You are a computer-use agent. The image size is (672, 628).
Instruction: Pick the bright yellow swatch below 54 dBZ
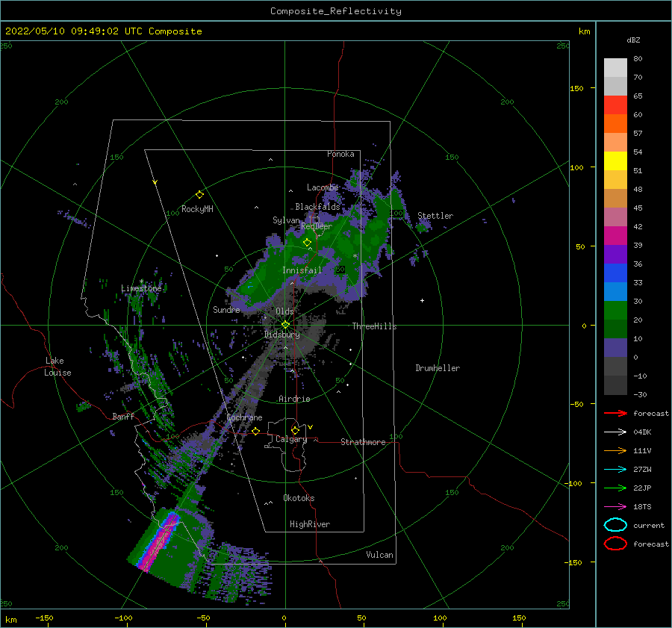coord(615,161)
